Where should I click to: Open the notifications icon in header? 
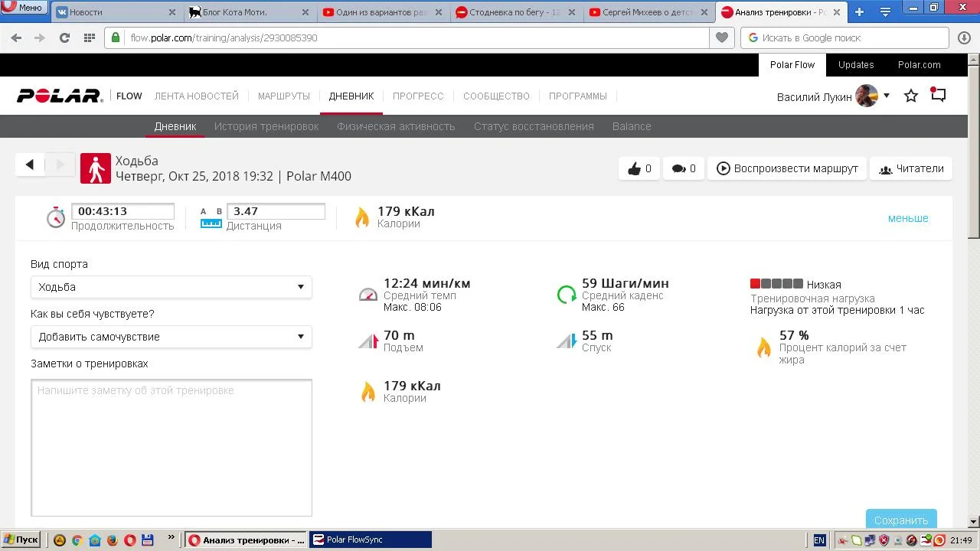tap(939, 95)
